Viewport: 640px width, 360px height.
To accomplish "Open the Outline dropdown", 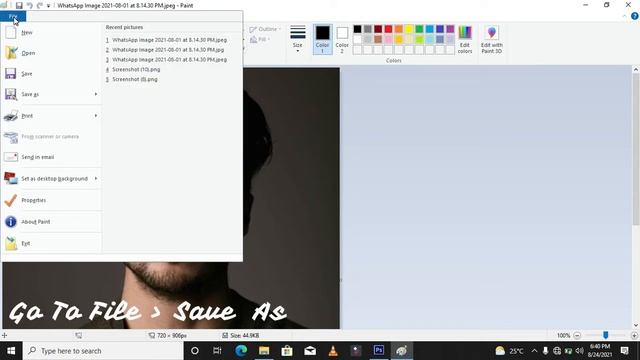I will click(265, 29).
